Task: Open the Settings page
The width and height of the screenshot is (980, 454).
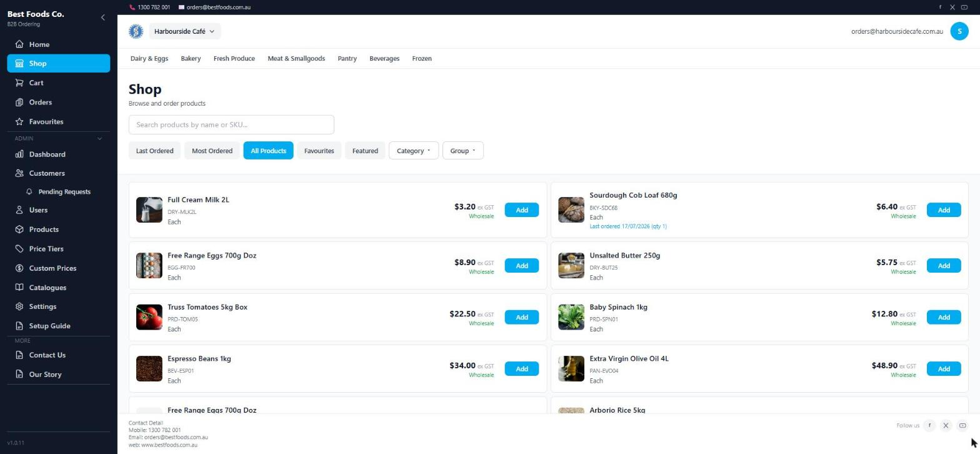Action: point(59,306)
